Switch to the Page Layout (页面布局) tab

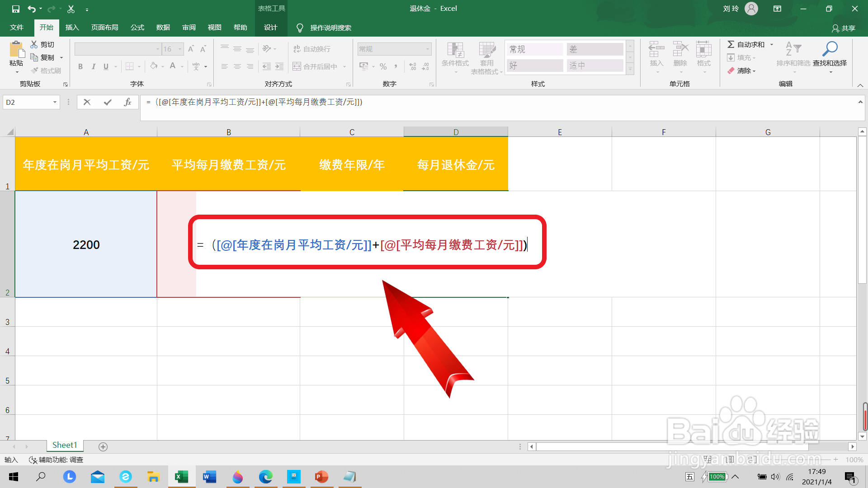click(105, 28)
